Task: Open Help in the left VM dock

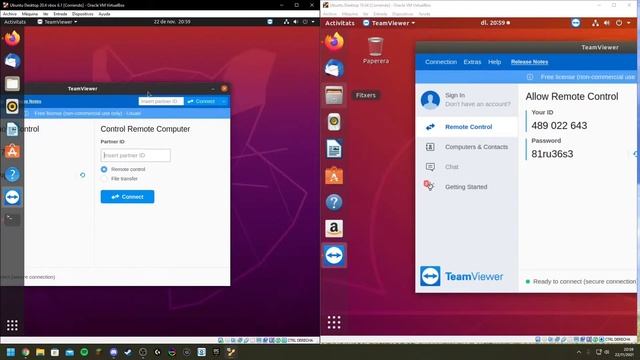Action: 12,174
